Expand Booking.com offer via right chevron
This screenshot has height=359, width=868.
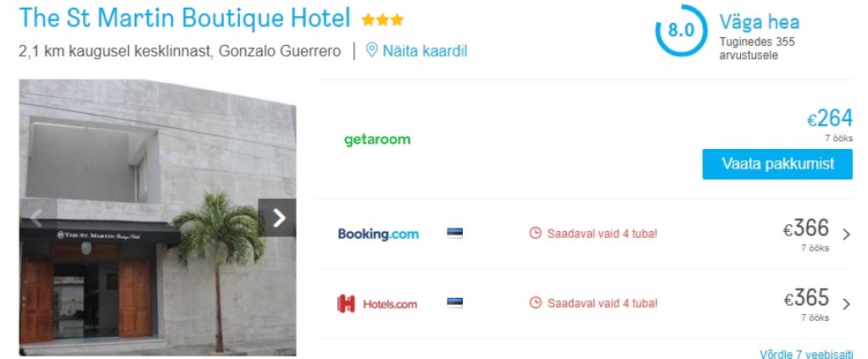(846, 235)
